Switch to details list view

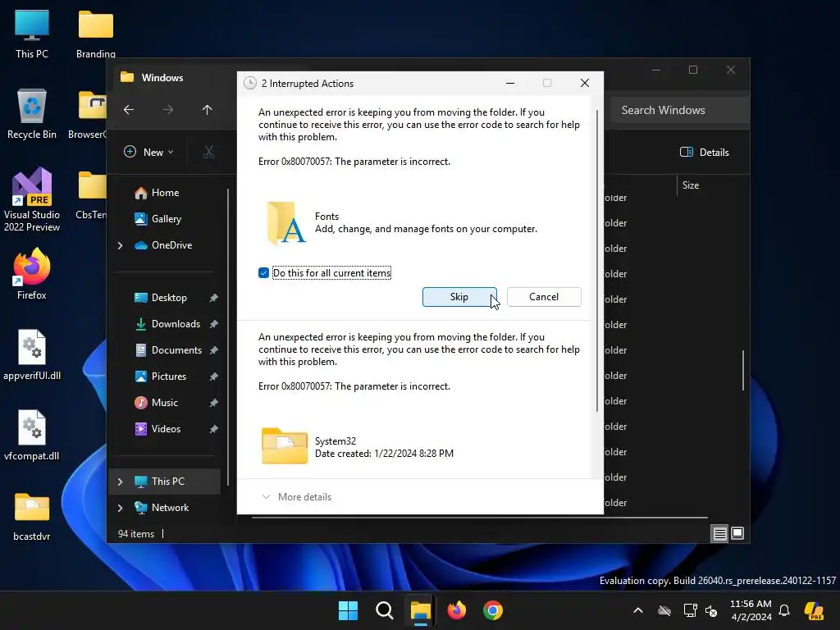pos(719,533)
